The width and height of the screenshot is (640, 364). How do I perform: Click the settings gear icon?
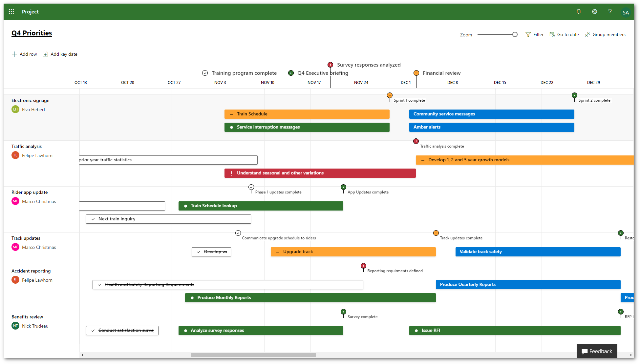594,12
